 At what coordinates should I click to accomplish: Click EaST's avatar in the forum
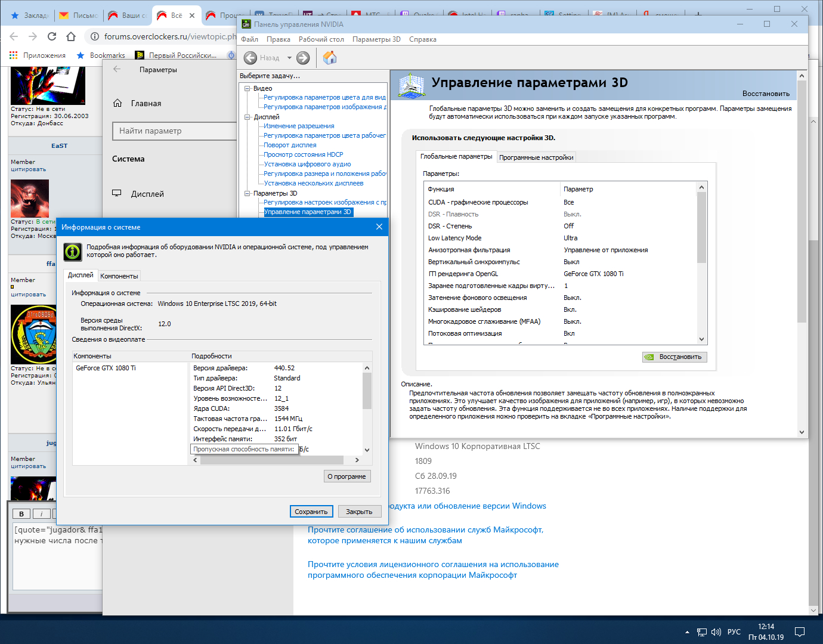30,199
